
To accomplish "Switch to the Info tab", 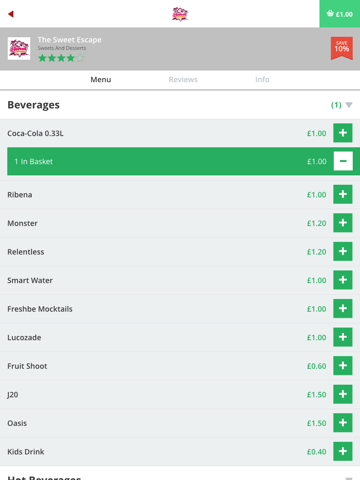I will click(262, 80).
